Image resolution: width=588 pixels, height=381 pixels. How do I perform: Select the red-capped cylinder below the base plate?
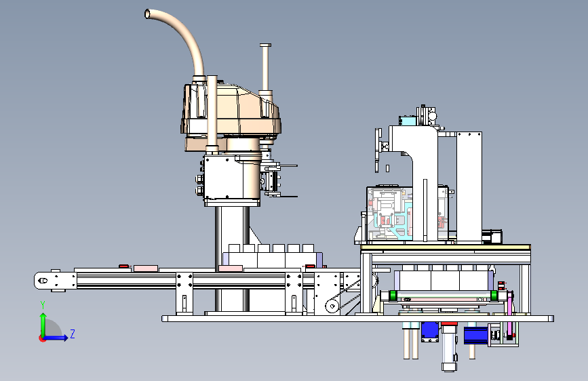(x=449, y=346)
